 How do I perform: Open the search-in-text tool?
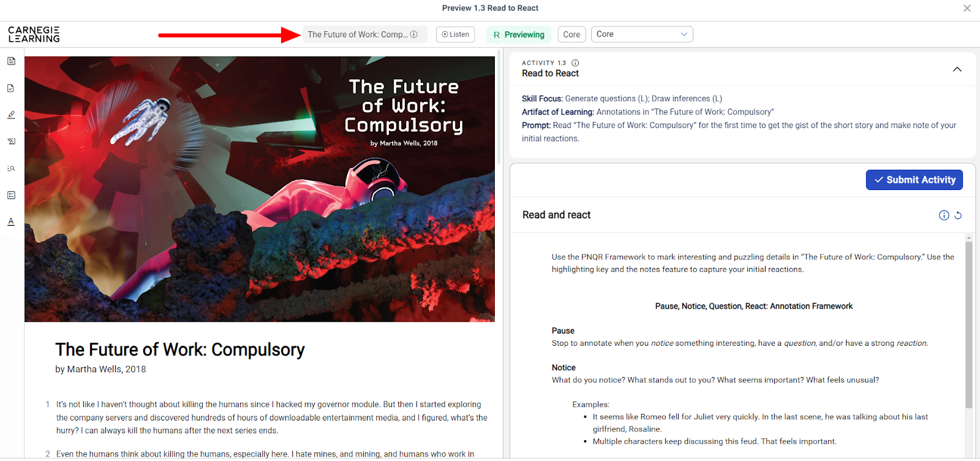pos(11,168)
